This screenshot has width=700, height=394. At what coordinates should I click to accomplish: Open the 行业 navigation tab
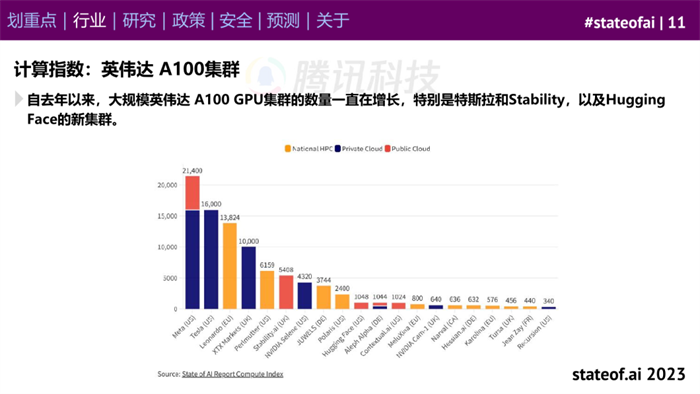pyautogui.click(x=89, y=21)
